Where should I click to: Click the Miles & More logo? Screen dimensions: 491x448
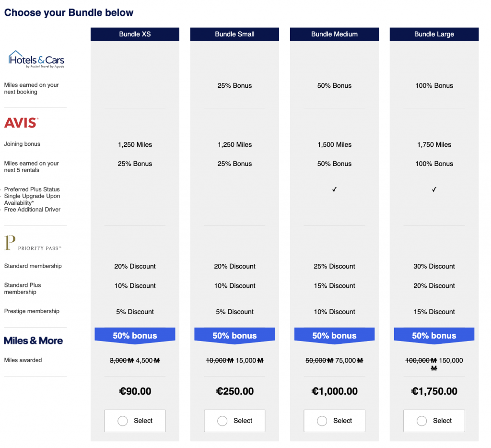coord(33,340)
